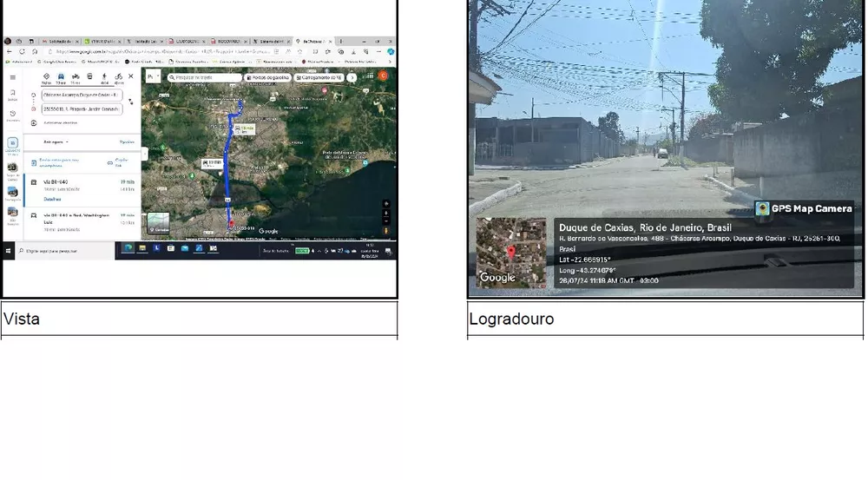Open the Google Maps hamburger menu
Screen dimensions: 868x480
[12, 77]
